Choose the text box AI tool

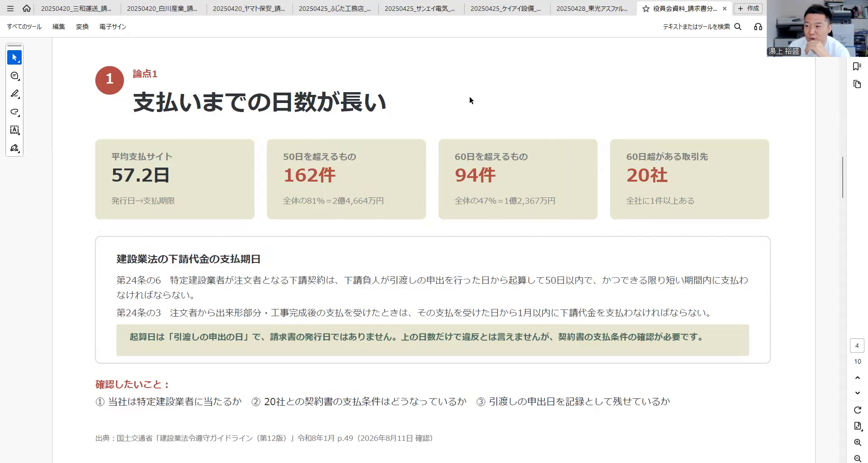tap(14, 130)
